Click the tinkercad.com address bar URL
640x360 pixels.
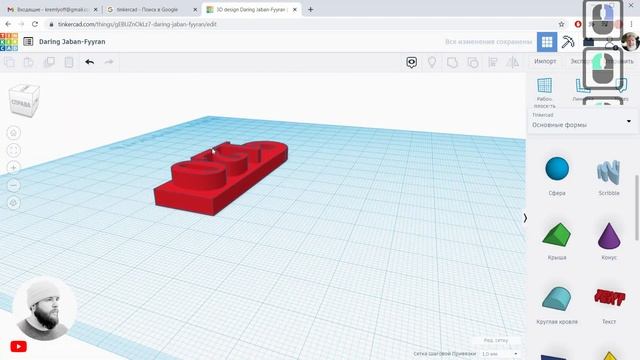137,24
